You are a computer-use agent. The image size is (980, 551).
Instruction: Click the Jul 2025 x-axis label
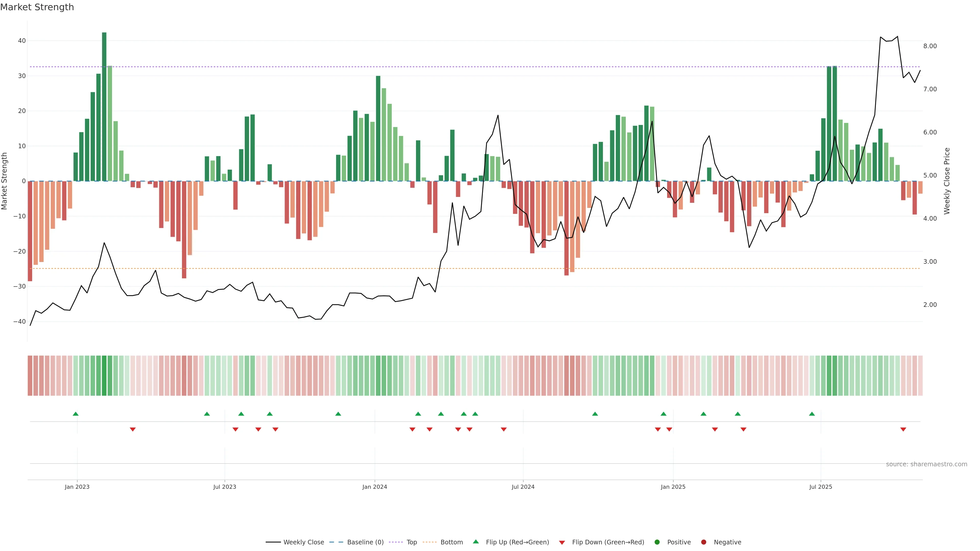(820, 487)
